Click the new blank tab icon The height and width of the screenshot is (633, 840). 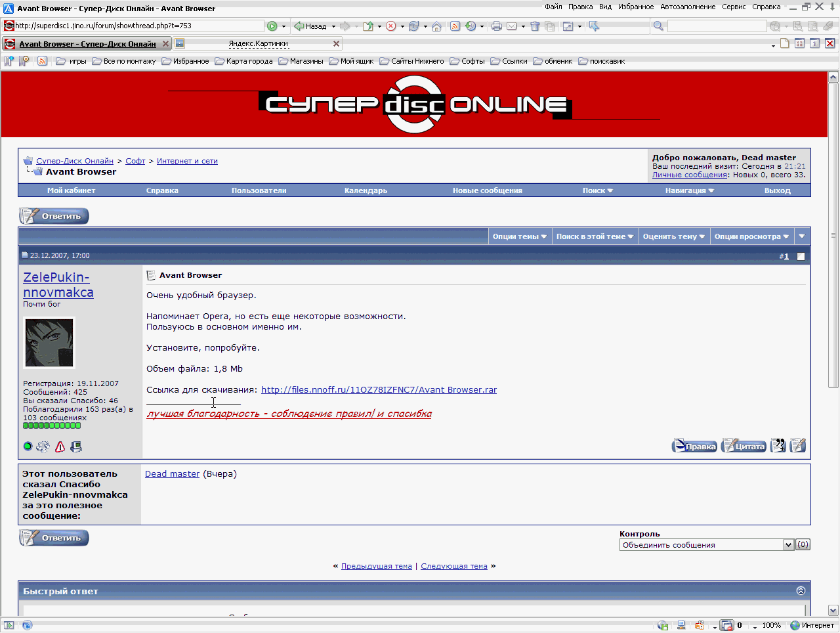pos(784,43)
